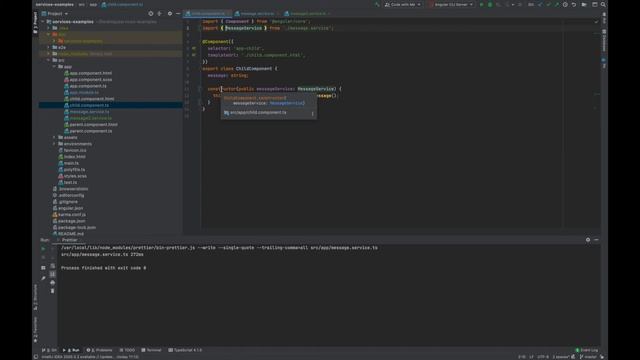Collapse the services-examples root folder
The height and width of the screenshot is (360, 640).
[x=43, y=22]
